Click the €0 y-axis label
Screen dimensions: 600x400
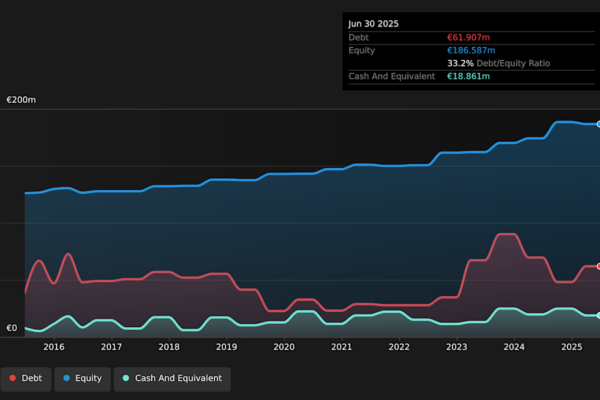pos(12,328)
